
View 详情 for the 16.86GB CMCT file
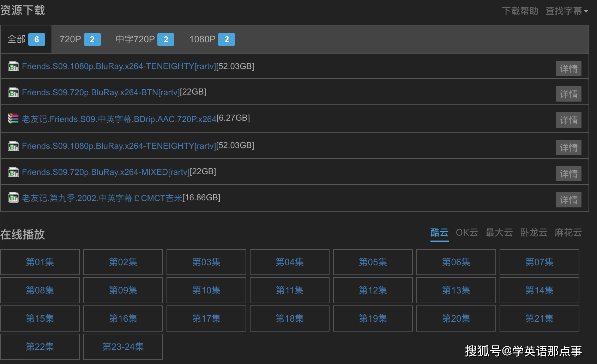click(568, 200)
